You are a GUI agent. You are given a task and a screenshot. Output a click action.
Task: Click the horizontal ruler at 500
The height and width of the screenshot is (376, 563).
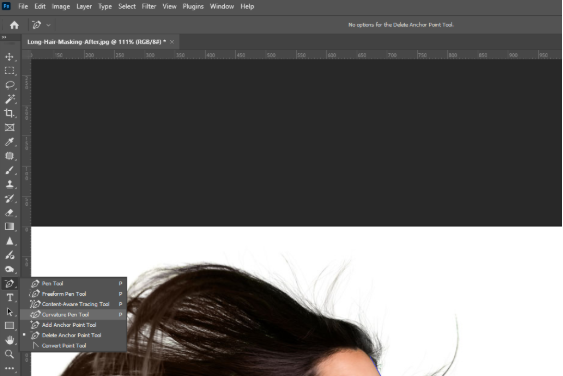pyautogui.click(x=271, y=55)
